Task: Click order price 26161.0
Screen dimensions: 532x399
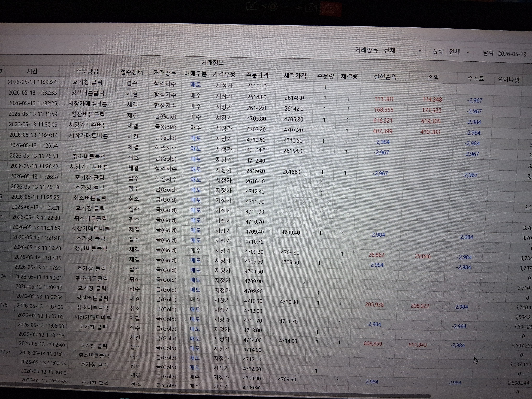Action: tap(257, 86)
